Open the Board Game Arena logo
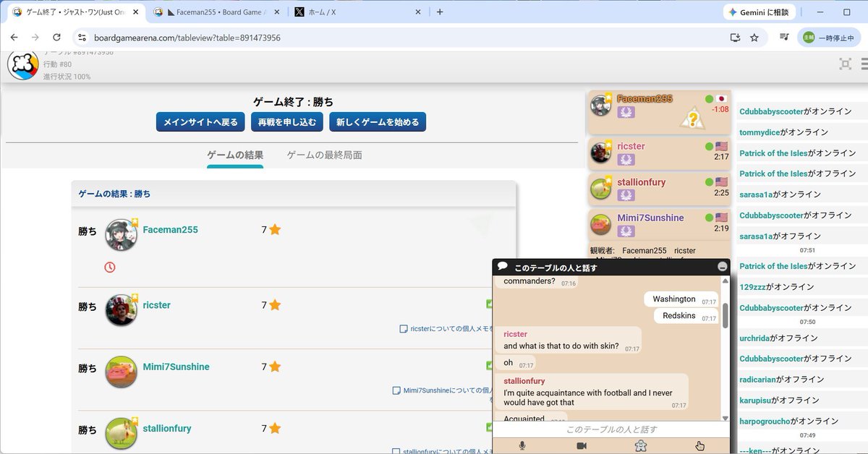This screenshot has width=868, height=454. 23,64
